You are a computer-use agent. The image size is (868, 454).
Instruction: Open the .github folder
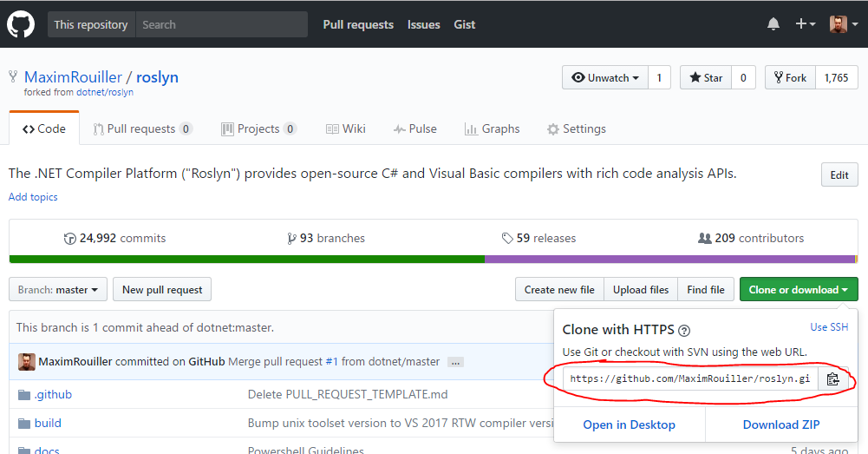coord(53,395)
